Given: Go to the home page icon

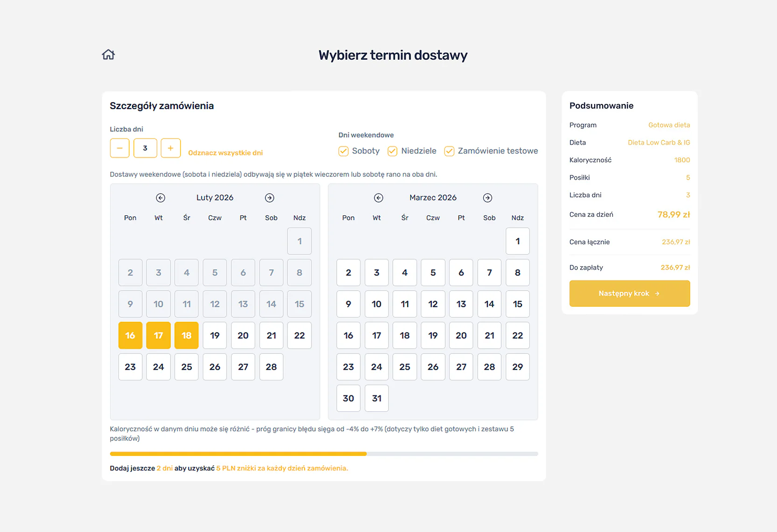Looking at the screenshot, I should pyautogui.click(x=108, y=55).
